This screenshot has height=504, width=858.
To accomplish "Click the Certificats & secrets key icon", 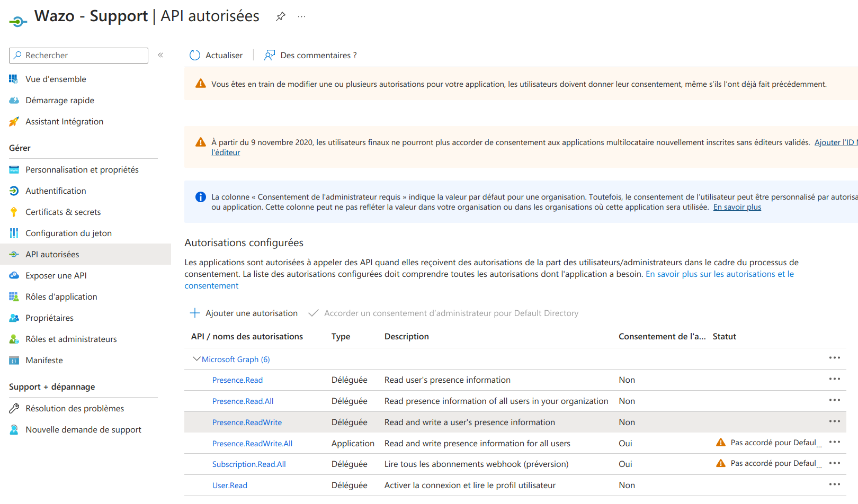I will (x=14, y=212).
